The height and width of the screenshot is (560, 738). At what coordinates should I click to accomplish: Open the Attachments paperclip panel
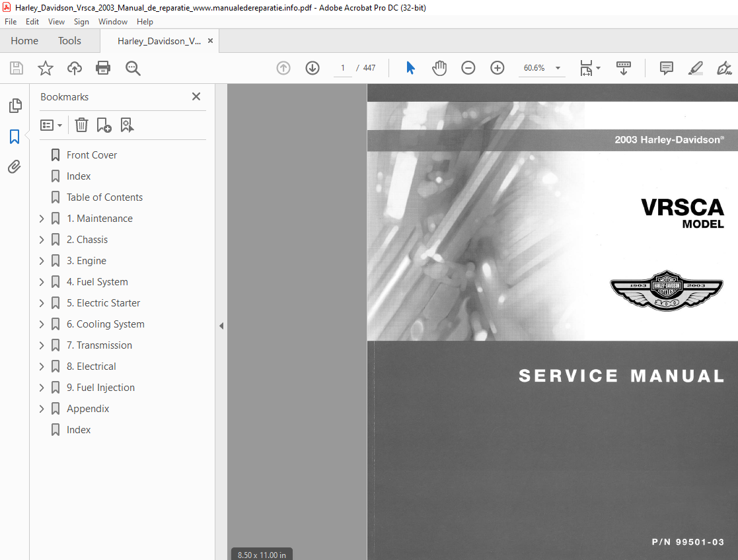(x=15, y=166)
